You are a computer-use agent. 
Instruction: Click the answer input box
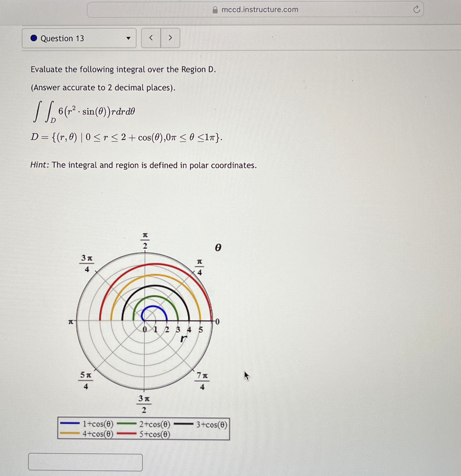pos(85,462)
